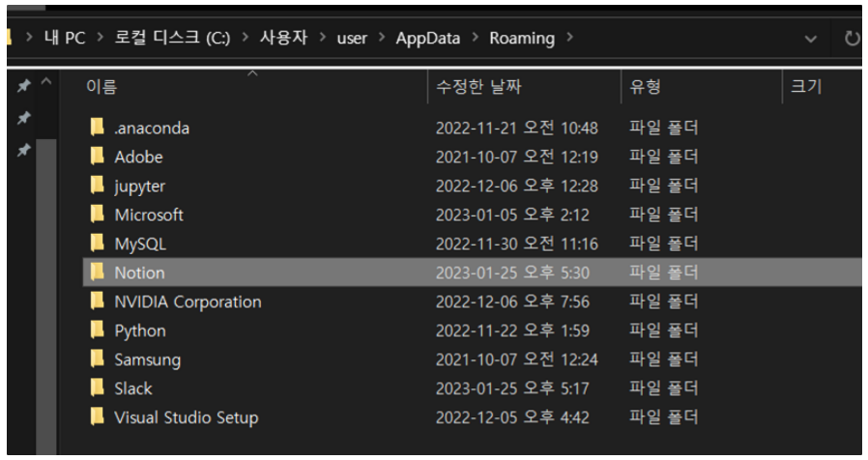This screenshot has width=868, height=460.
Task: Expand the chevron after 사용자
Action: (322, 37)
